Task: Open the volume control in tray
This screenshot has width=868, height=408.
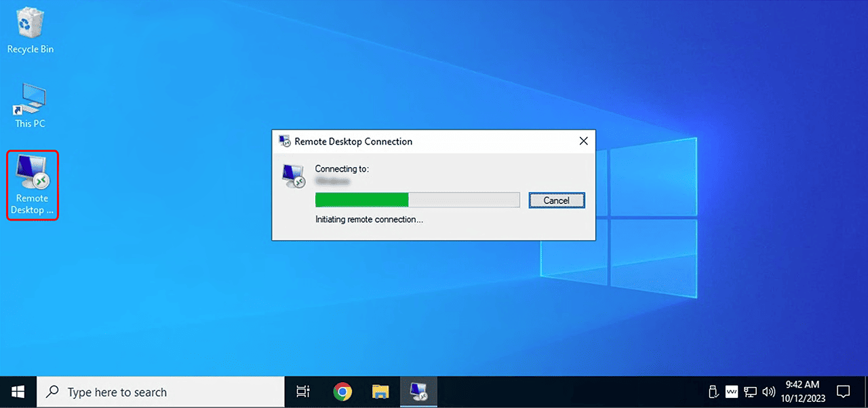Action: coord(768,392)
